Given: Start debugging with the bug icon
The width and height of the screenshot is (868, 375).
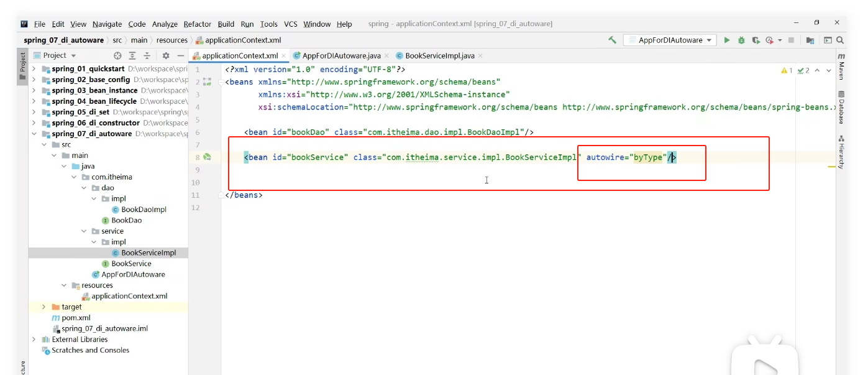Looking at the screenshot, I should click(741, 40).
